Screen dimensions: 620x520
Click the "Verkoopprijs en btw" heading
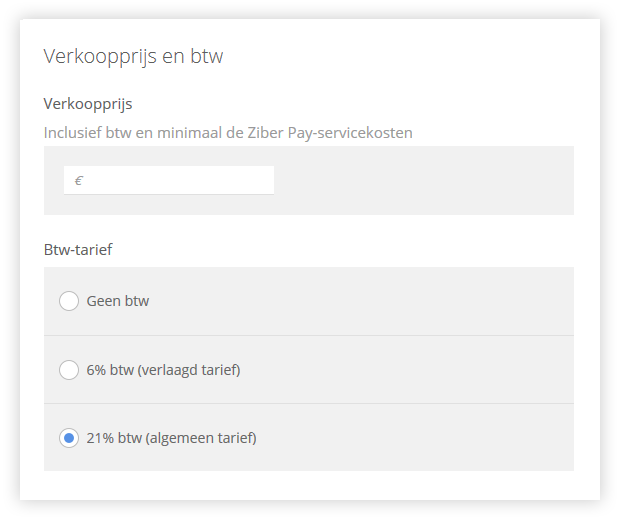tap(133, 56)
